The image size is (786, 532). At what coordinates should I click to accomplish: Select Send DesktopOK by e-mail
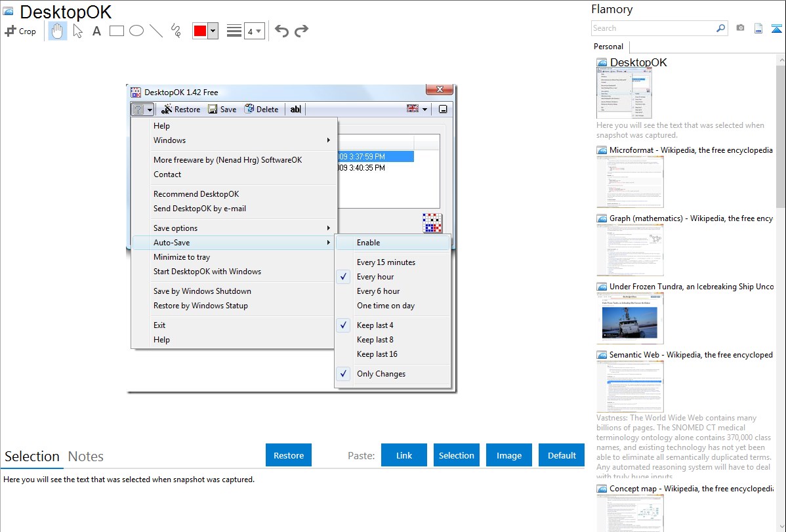[234, 209]
